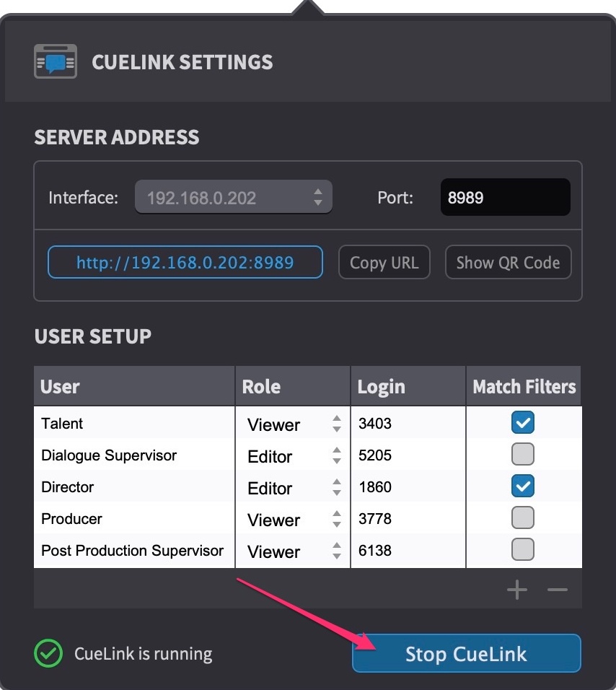
Task: Click login code 1860
Action: (374, 486)
